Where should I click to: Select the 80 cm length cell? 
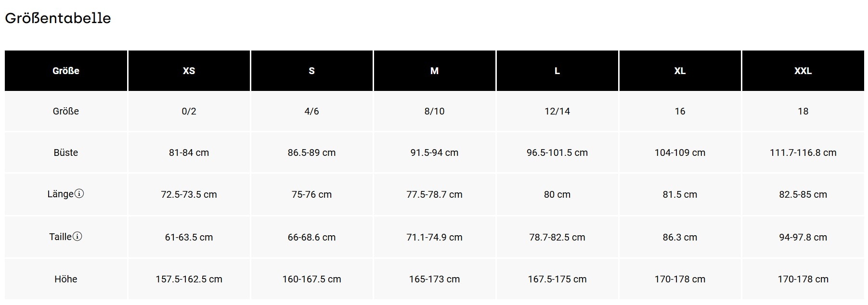coord(557,194)
